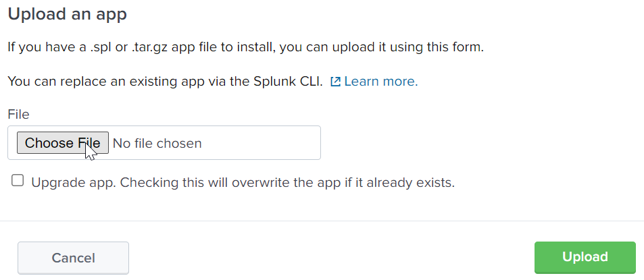Dismiss the form with Cancel

click(73, 258)
